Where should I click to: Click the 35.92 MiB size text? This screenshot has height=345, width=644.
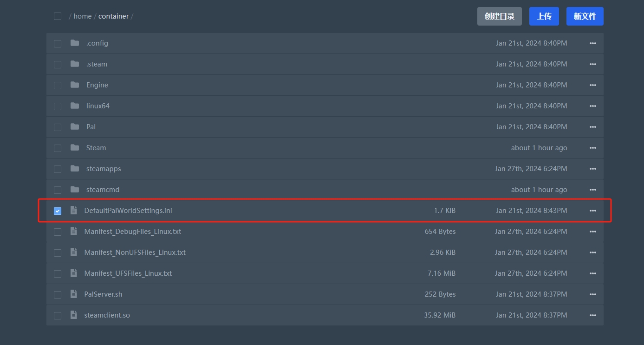click(440, 315)
